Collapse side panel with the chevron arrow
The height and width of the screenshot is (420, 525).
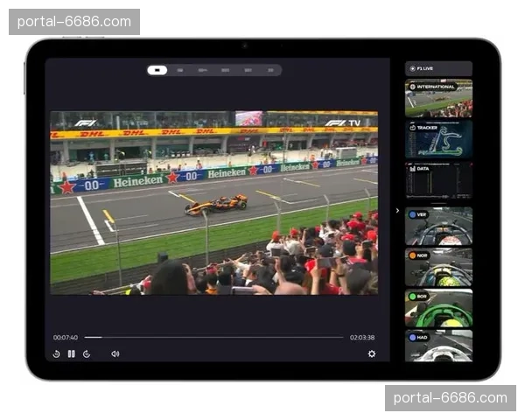pos(397,210)
